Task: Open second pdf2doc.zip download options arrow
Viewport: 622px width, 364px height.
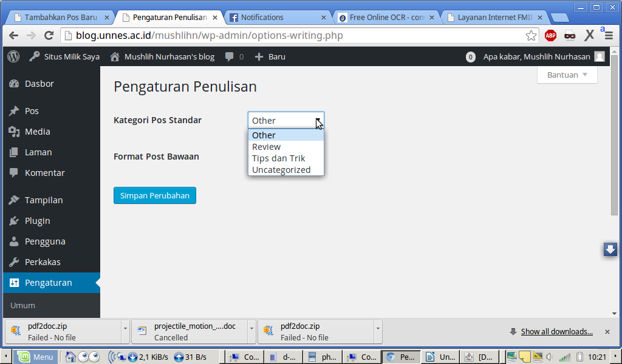Action: (x=378, y=328)
